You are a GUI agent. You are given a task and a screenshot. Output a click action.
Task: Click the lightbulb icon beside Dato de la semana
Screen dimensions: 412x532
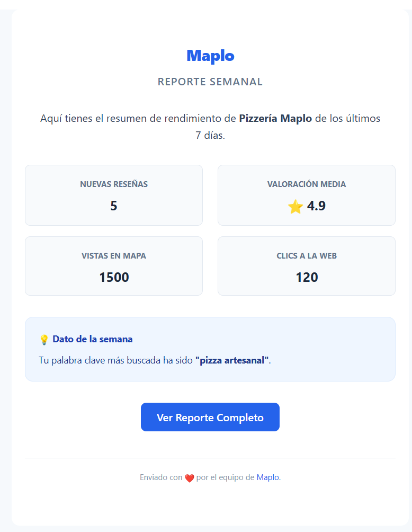click(x=43, y=339)
